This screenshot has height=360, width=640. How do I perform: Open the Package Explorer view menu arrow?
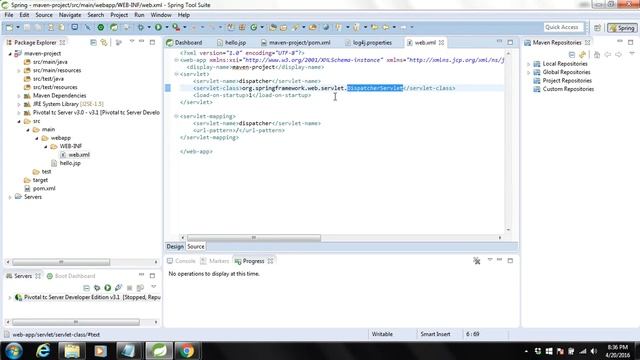(131, 42)
